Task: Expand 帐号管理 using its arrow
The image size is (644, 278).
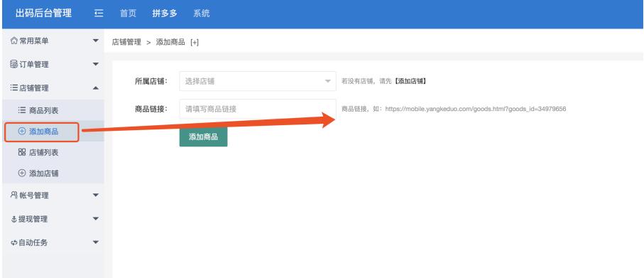Action: 96,195
